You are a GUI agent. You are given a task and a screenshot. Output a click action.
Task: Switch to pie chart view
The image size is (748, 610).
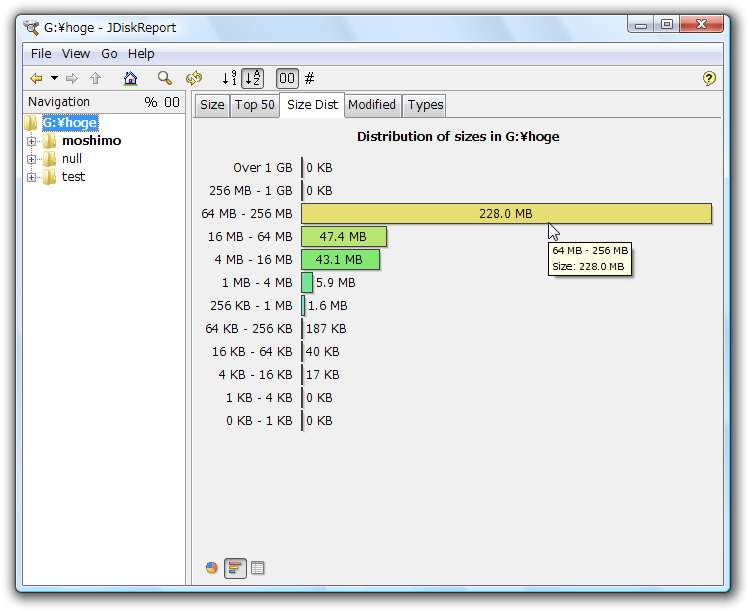tap(211, 568)
